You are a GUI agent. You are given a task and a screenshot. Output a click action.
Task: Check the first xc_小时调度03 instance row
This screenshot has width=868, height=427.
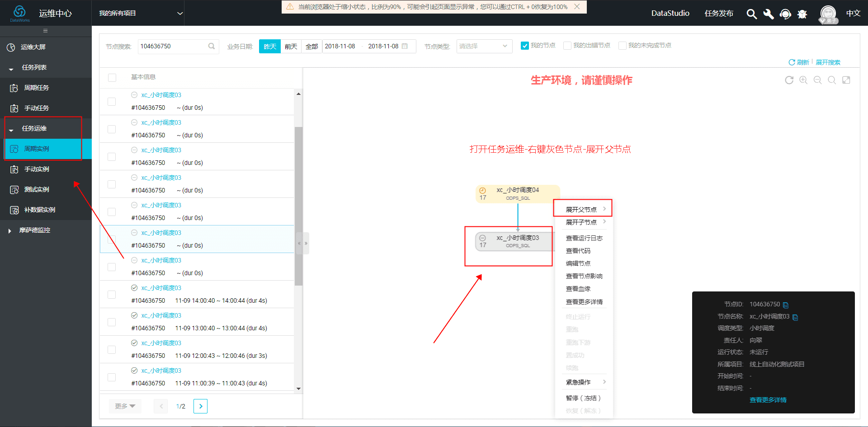[112, 102]
